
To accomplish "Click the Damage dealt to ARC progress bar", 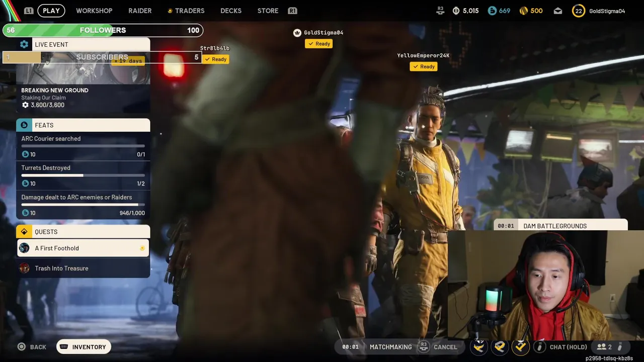I will (x=83, y=205).
